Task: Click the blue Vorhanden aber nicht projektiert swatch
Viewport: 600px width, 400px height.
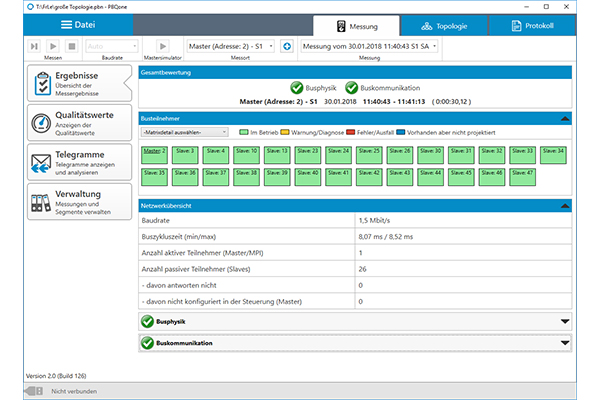Action: (401, 132)
